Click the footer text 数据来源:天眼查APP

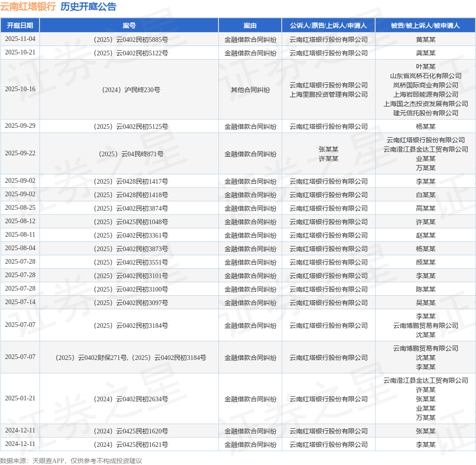pyautogui.click(x=32, y=461)
